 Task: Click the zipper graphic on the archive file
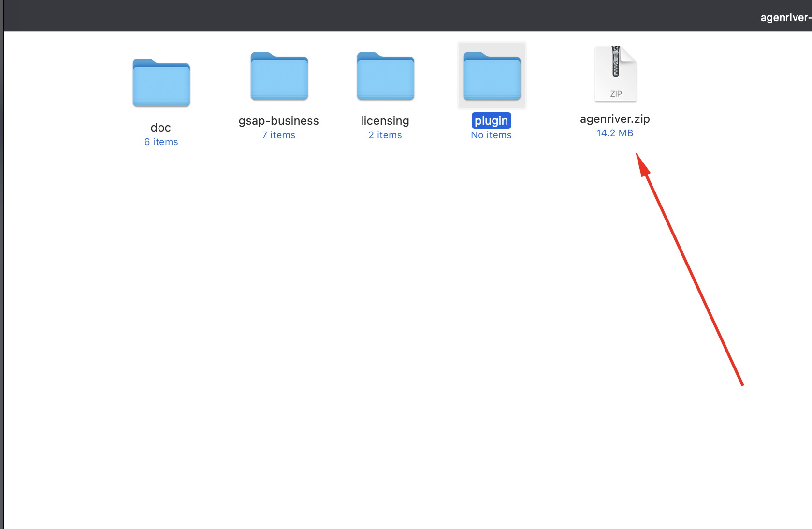coord(616,62)
